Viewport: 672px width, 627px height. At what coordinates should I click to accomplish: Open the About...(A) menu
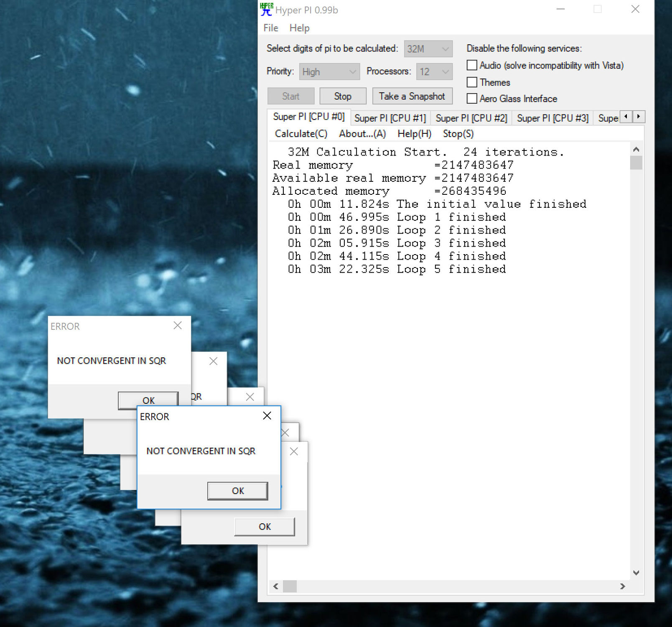coord(362,134)
